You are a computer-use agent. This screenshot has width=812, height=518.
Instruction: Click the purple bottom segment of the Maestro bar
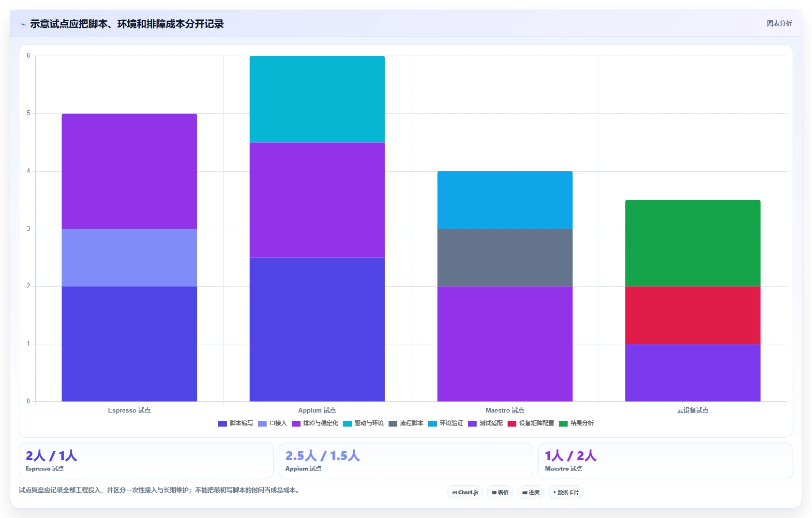pyautogui.click(x=505, y=344)
